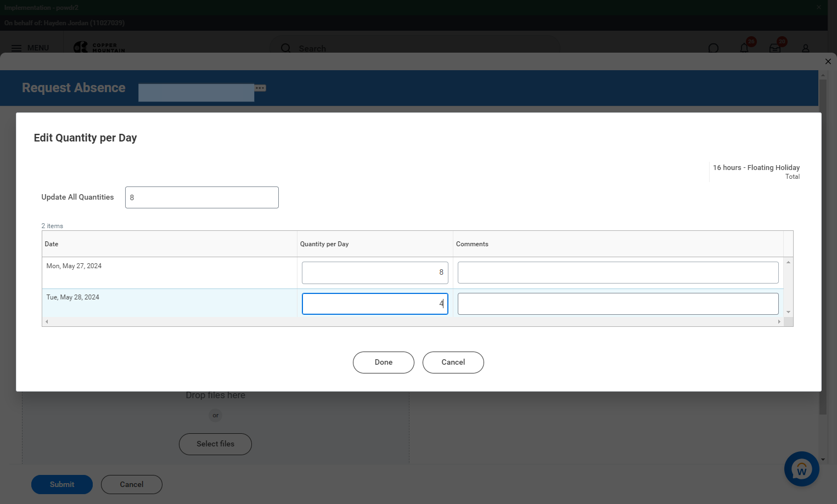The image size is (837, 504).
Task: Click the Select files button
Action: click(x=216, y=444)
